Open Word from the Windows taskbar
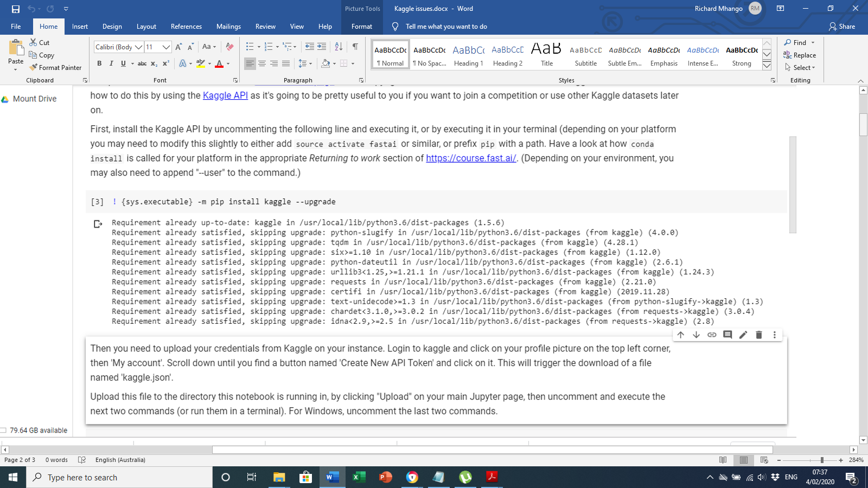Image resolution: width=868 pixels, height=488 pixels. 332,477
